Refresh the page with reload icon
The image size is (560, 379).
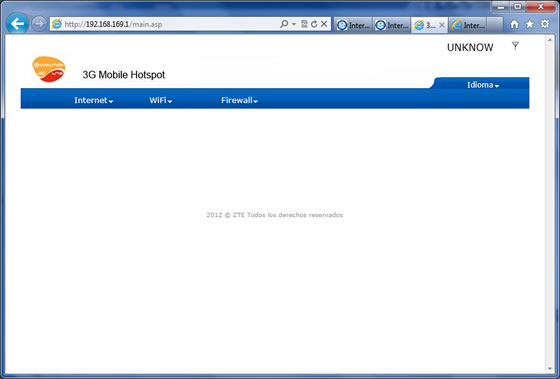pyautogui.click(x=314, y=24)
